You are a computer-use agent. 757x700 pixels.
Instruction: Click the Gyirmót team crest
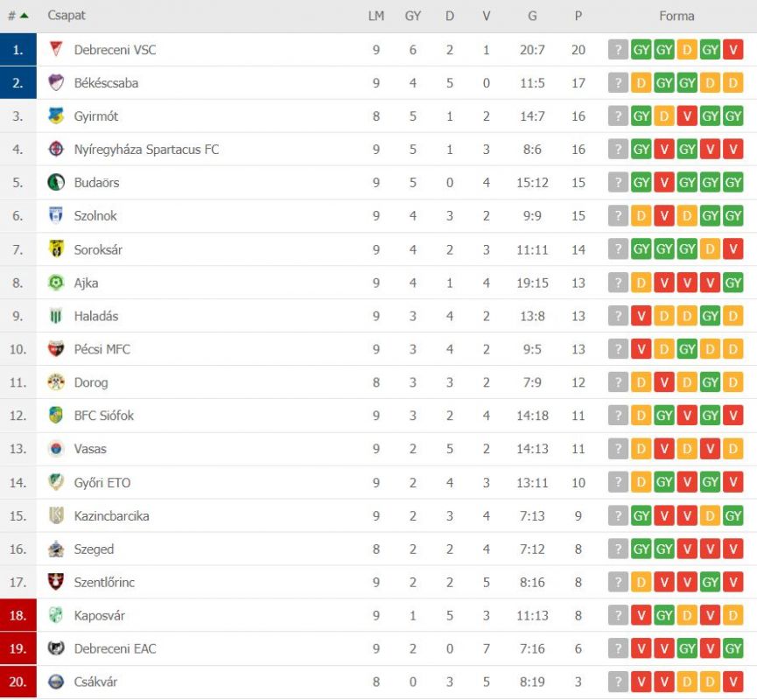[x=56, y=116]
